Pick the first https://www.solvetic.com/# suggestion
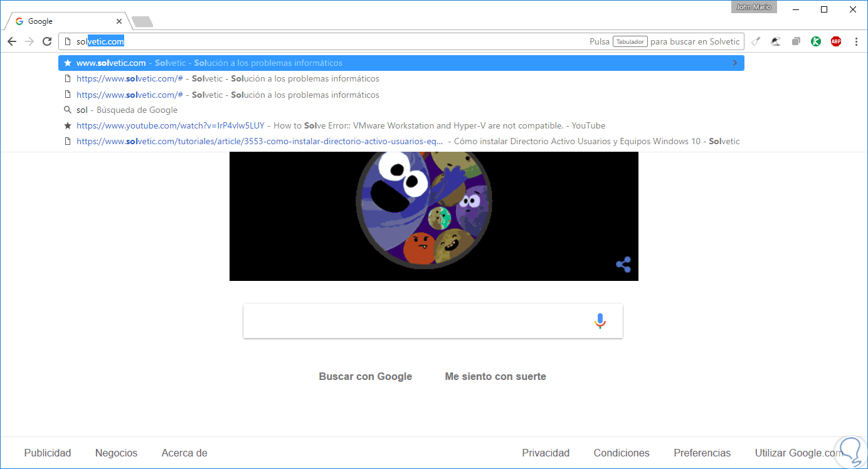 pyautogui.click(x=401, y=78)
